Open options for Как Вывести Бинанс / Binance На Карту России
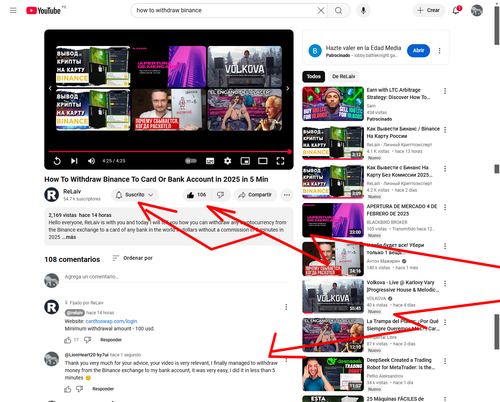Image resolution: width=500 pixels, height=402 pixels. [x=445, y=130]
